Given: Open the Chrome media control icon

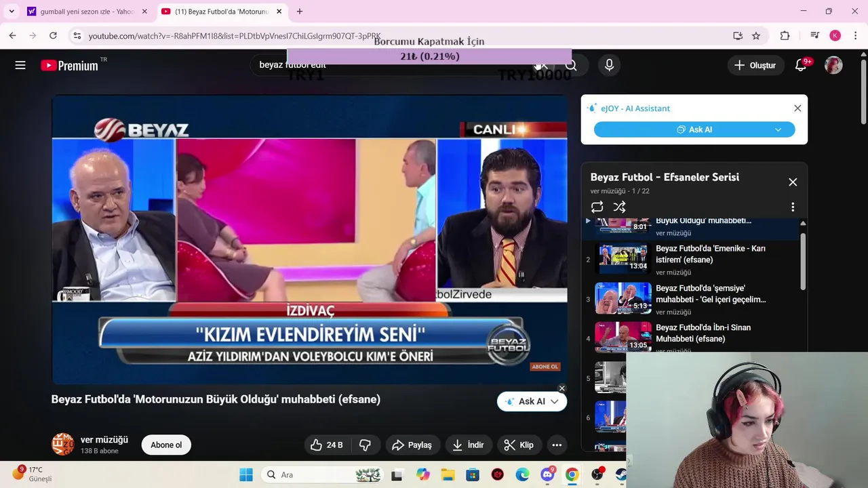Looking at the screenshot, I should 814,35.
